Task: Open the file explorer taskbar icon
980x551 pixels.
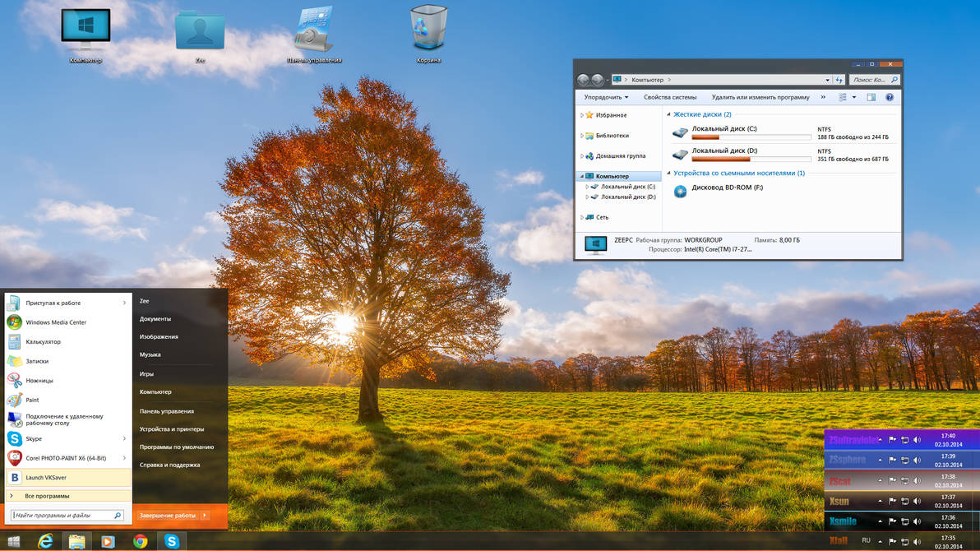Action: (x=77, y=541)
